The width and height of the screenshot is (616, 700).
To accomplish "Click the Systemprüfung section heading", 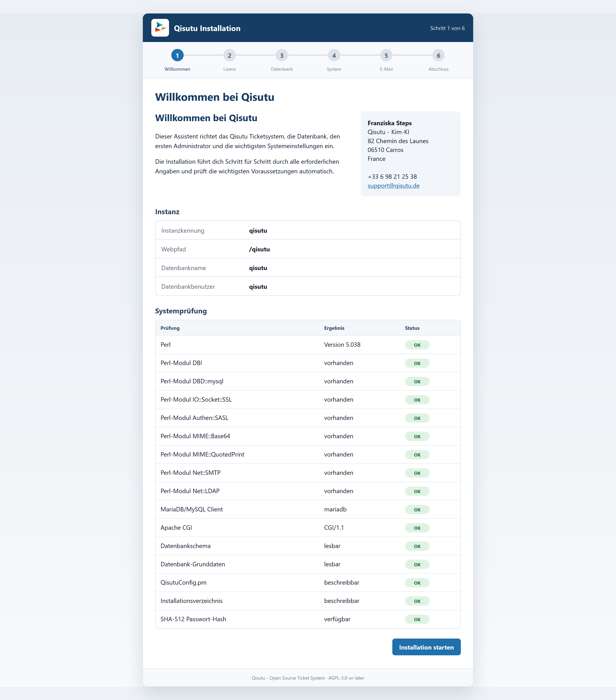I will coord(181,311).
